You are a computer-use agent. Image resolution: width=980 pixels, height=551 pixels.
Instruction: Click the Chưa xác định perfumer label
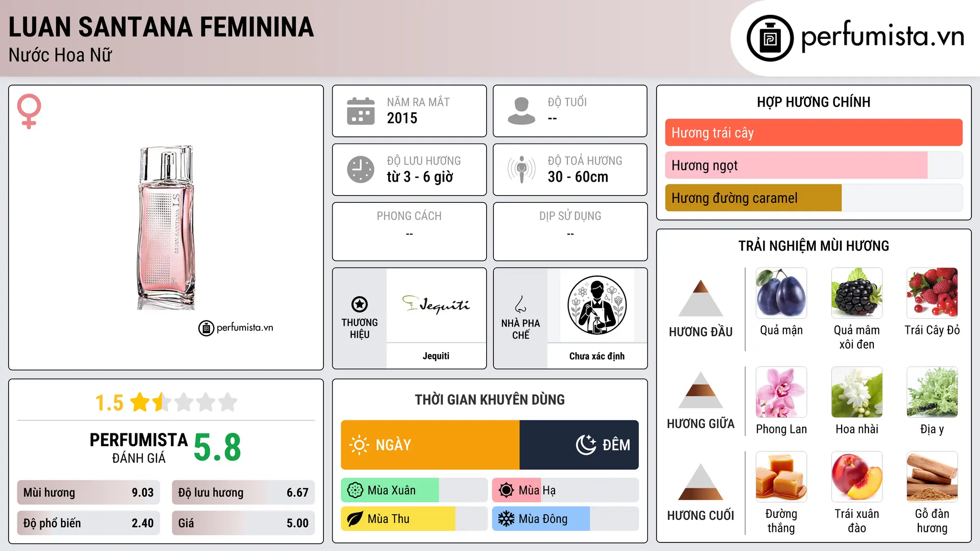[597, 356]
